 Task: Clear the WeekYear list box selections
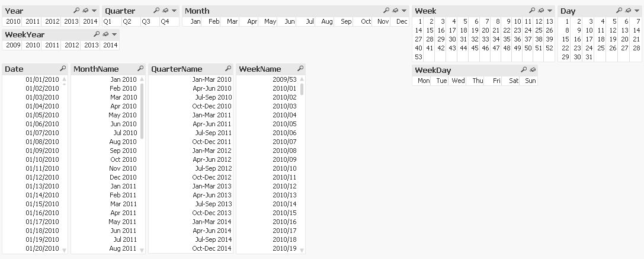(x=105, y=34)
